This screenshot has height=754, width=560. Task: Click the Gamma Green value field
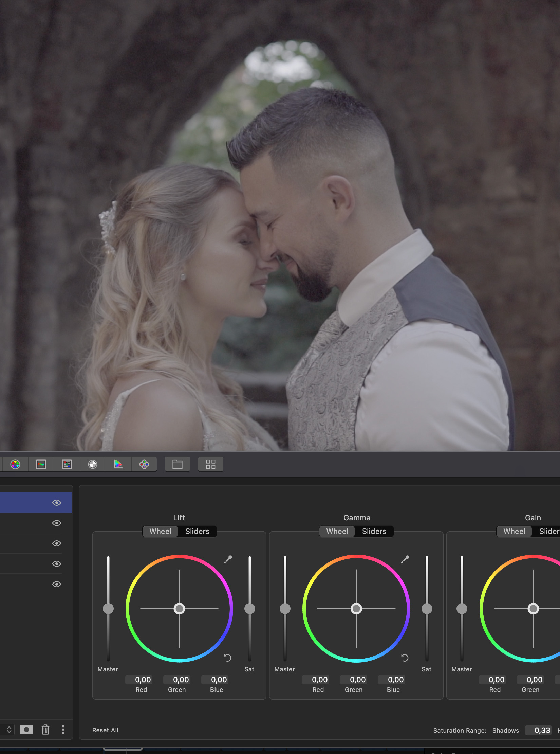tap(354, 680)
